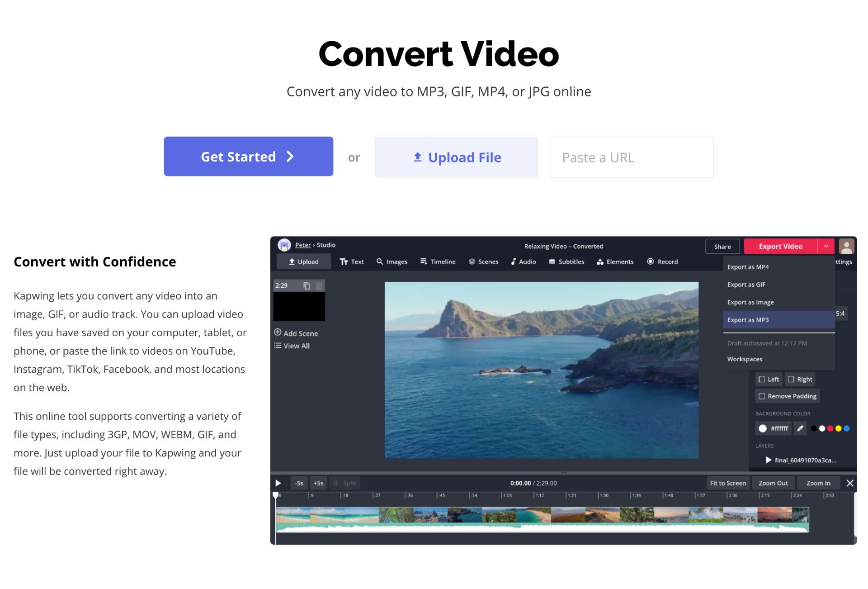
Task: Expand the Export Video dropdown arrow
Action: point(826,247)
